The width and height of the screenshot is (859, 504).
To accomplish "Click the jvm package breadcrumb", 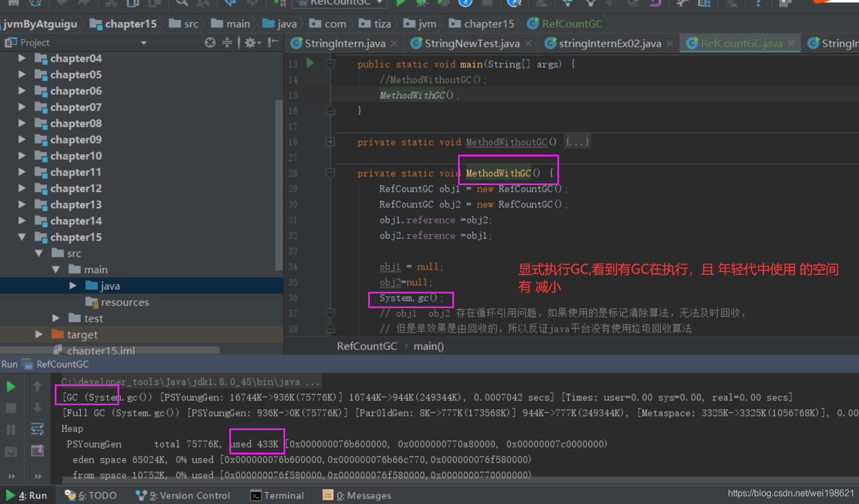I will point(420,24).
